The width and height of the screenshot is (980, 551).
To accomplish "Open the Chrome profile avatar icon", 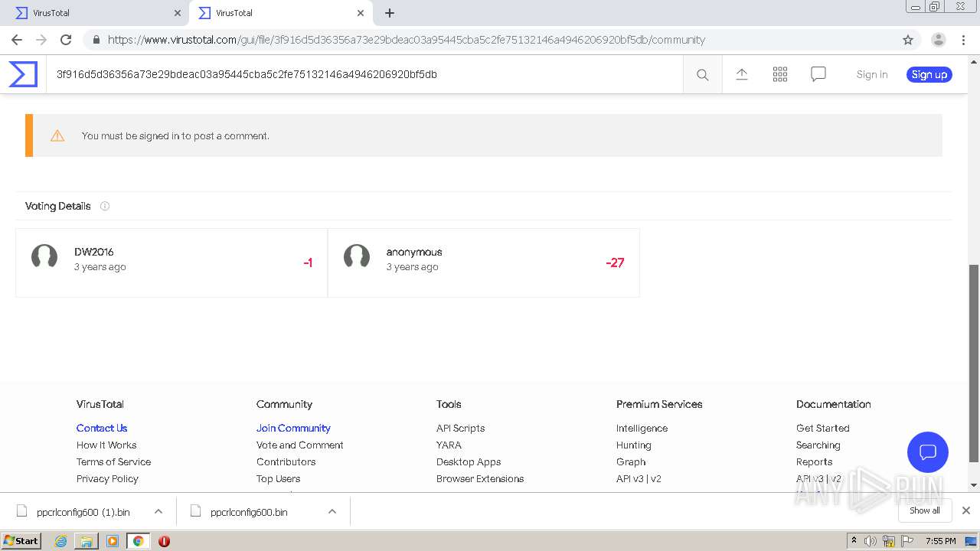I will (x=938, y=40).
